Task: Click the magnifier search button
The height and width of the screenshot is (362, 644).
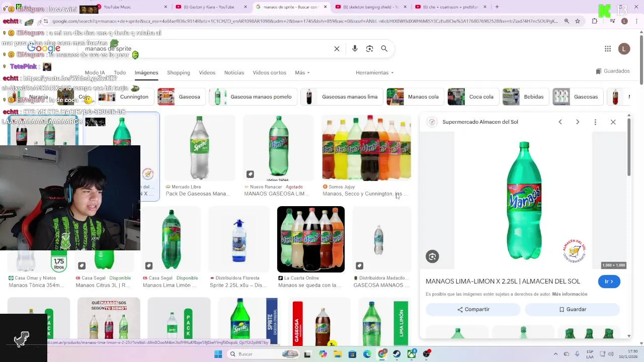Action: click(x=384, y=49)
